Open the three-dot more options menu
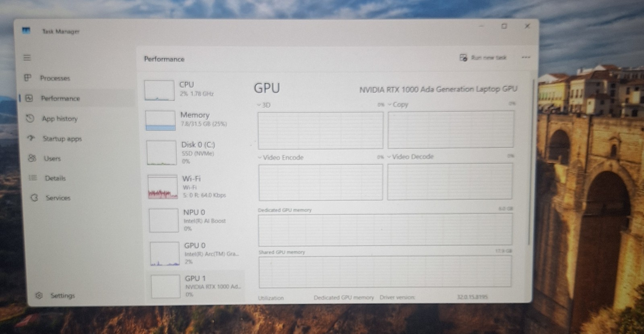 pyautogui.click(x=526, y=57)
